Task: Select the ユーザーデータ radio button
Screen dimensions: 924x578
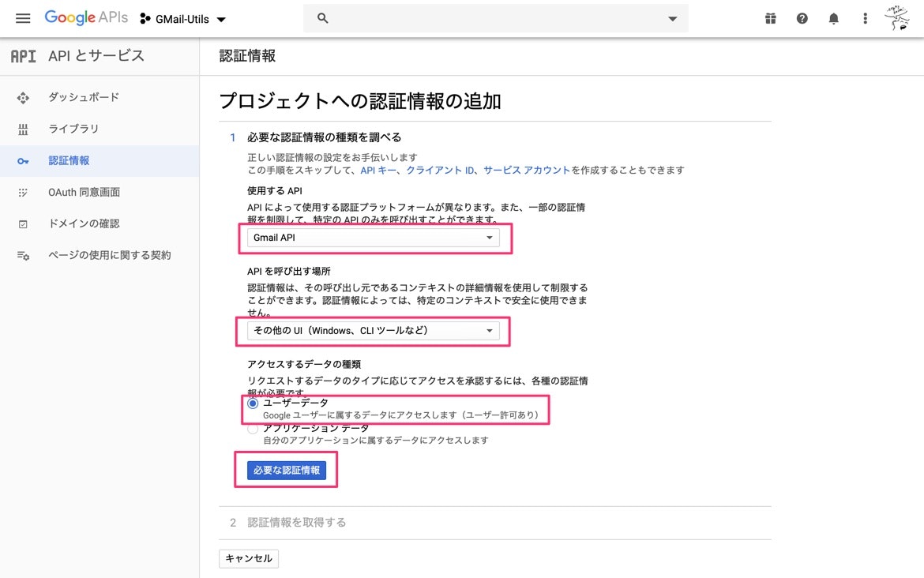Action: [253, 403]
